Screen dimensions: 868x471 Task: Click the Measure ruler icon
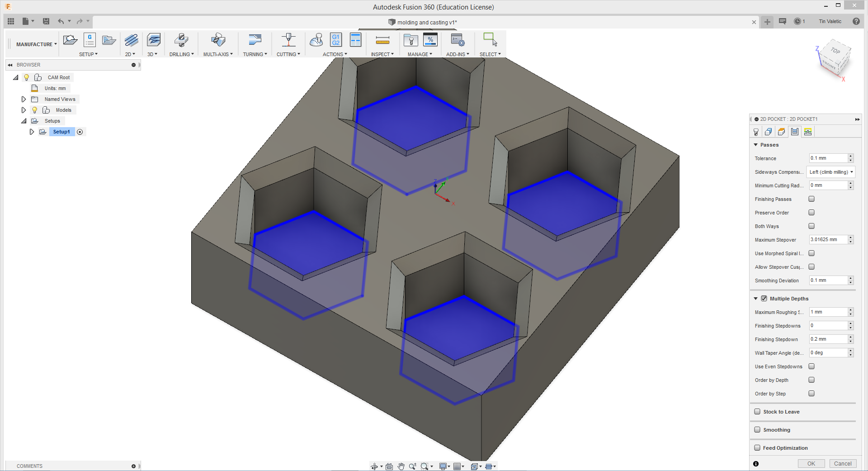pos(382,40)
